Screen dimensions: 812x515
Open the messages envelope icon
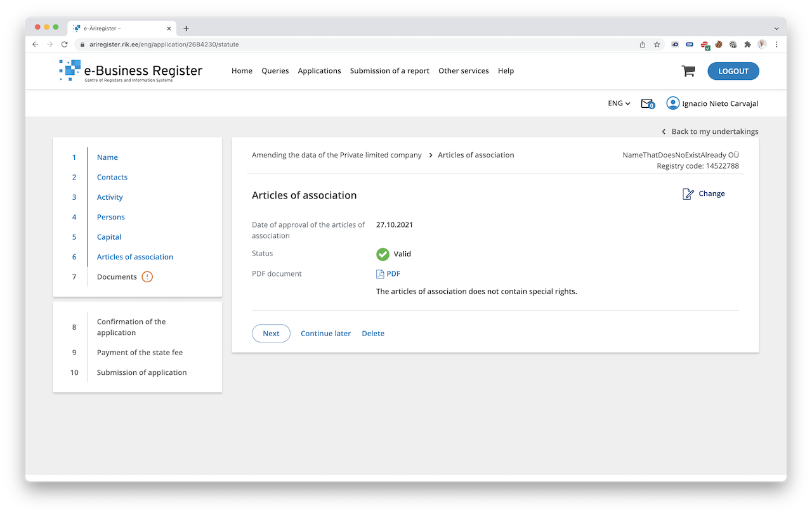click(647, 103)
